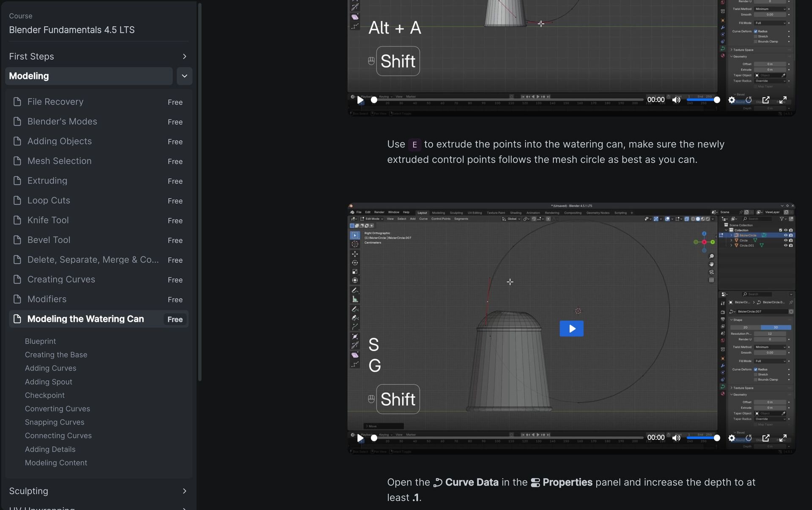Open settings gear on upper video
Image resolution: width=812 pixels, height=510 pixels.
[x=732, y=100]
